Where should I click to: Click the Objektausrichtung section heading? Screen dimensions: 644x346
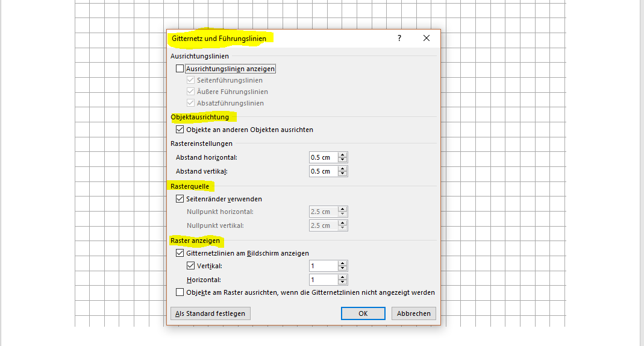(199, 117)
